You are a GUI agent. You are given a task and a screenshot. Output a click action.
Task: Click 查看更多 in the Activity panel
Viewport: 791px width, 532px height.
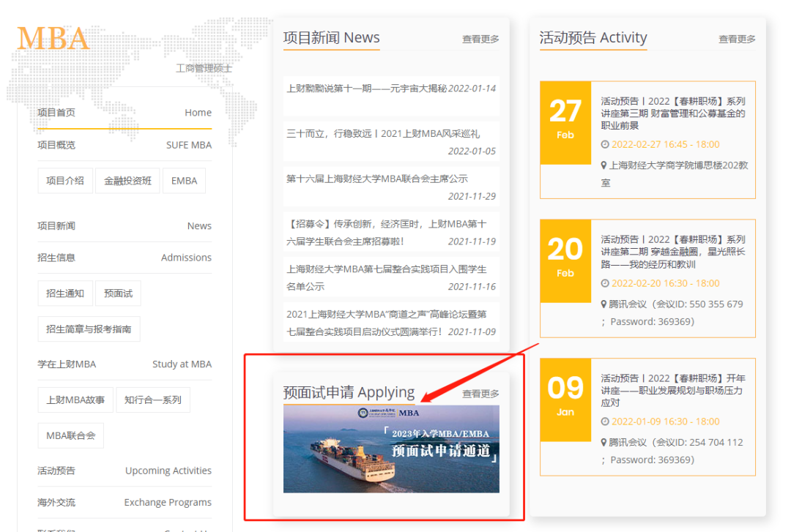pos(737,39)
